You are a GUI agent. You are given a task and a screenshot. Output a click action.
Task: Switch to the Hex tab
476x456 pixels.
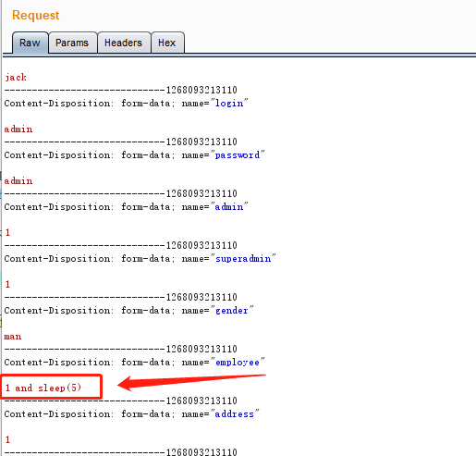[x=167, y=43]
